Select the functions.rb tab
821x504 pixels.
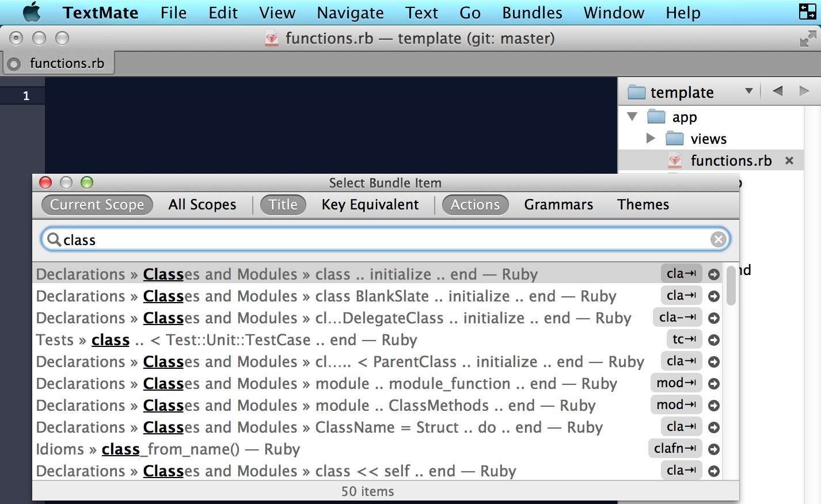tap(58, 63)
